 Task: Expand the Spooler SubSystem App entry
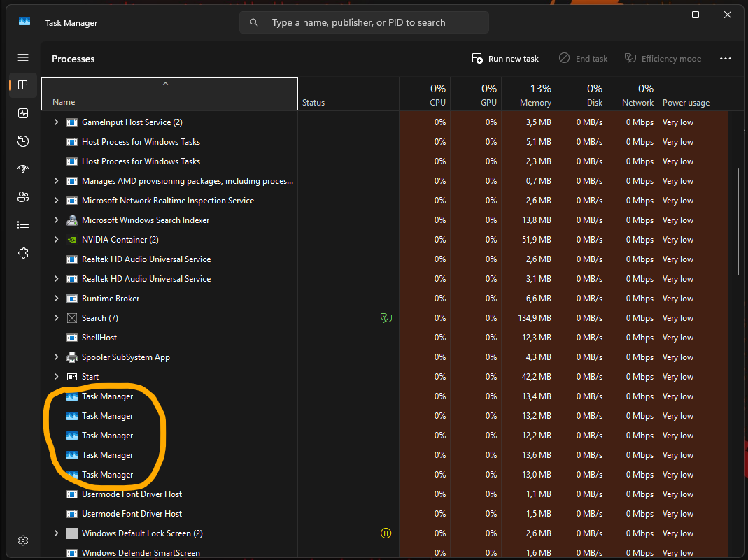(x=57, y=357)
